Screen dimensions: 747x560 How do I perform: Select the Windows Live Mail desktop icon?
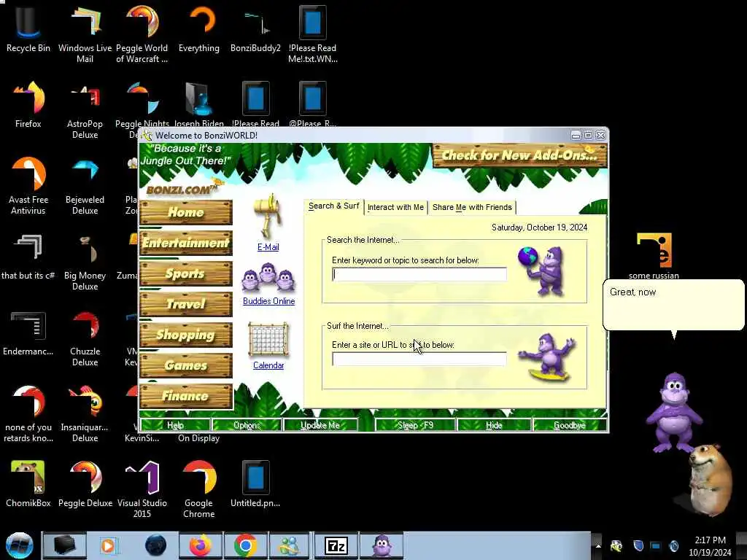(x=85, y=34)
